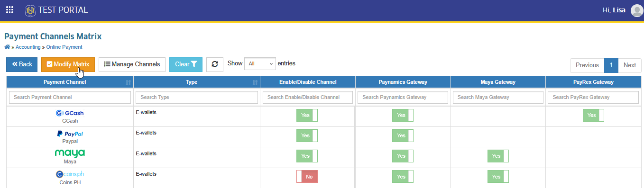Sort by the Payment Channel column arrows

[128, 82]
